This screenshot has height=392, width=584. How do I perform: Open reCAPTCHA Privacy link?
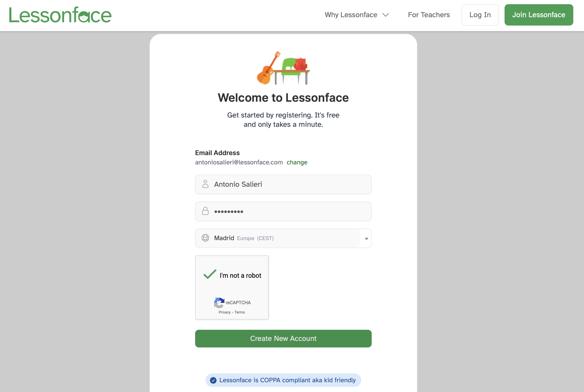(224, 312)
